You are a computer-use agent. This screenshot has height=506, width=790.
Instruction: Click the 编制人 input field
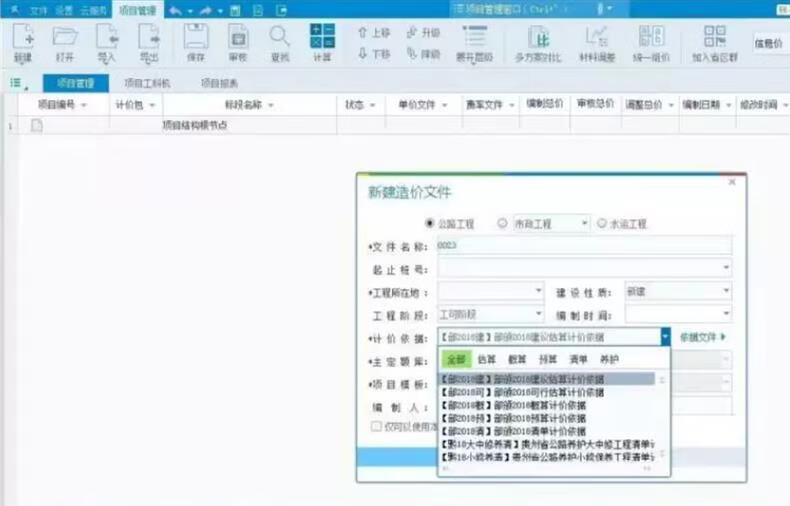701,406
